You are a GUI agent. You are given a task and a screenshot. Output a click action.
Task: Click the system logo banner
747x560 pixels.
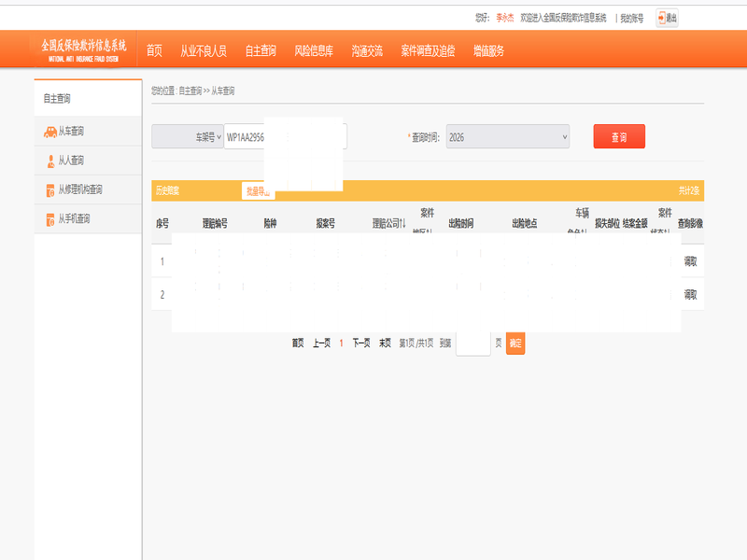(84, 50)
